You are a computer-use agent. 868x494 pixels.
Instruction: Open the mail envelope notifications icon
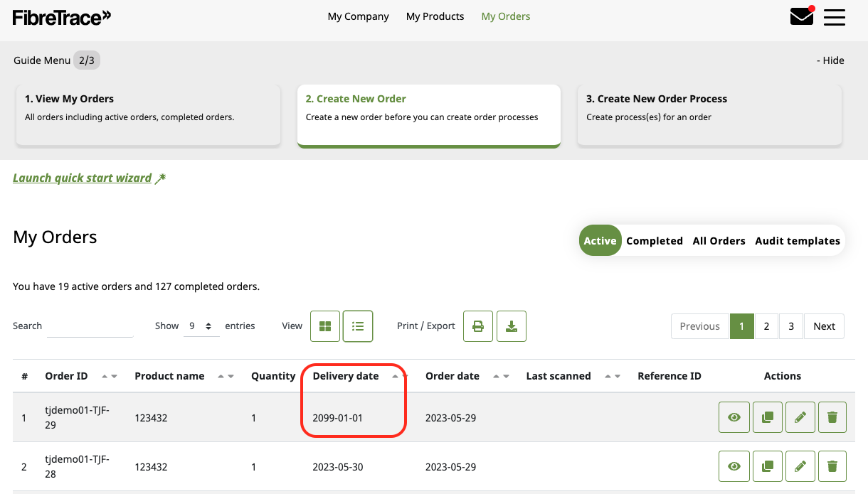tap(802, 16)
